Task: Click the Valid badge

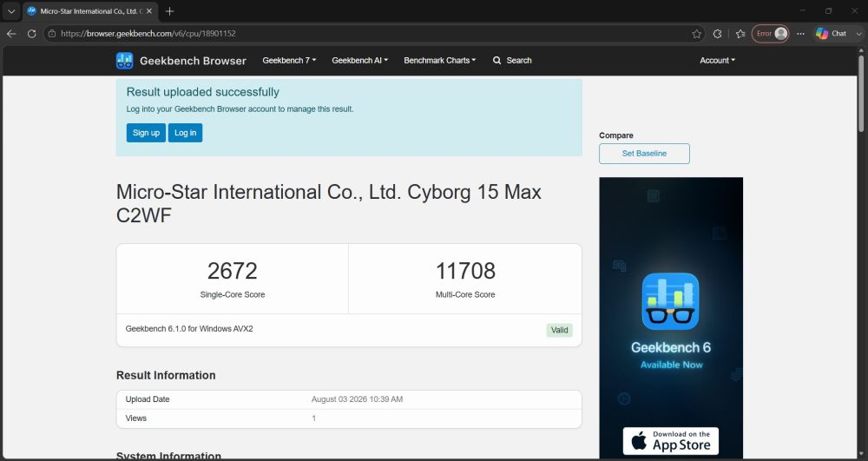Action: (x=559, y=331)
